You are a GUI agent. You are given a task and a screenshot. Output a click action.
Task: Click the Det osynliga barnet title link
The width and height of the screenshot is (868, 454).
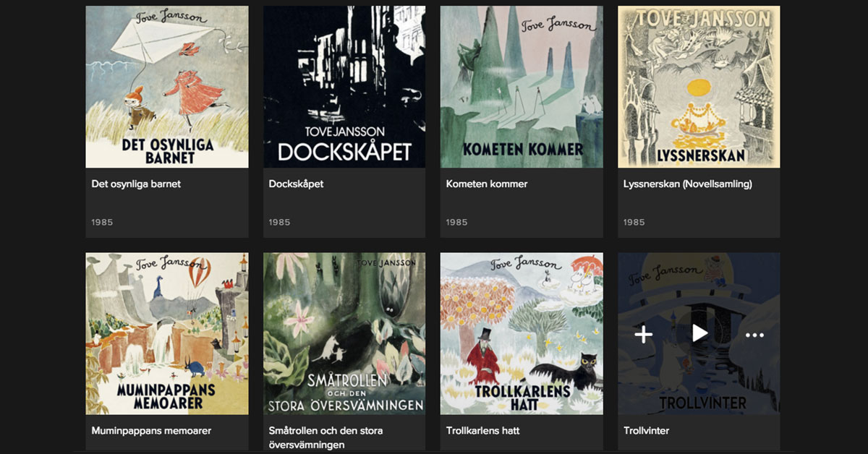point(136,184)
